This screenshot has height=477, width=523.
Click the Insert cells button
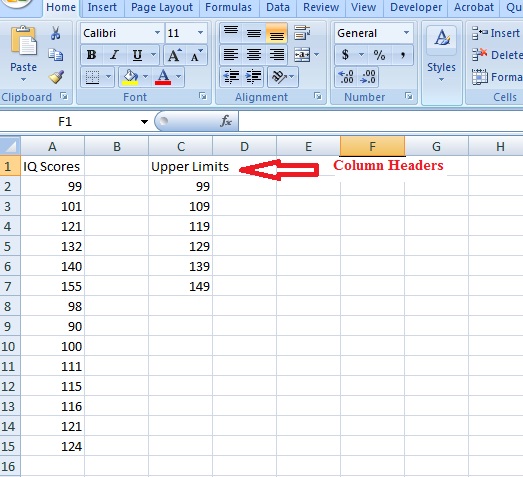pyautogui.click(x=496, y=33)
